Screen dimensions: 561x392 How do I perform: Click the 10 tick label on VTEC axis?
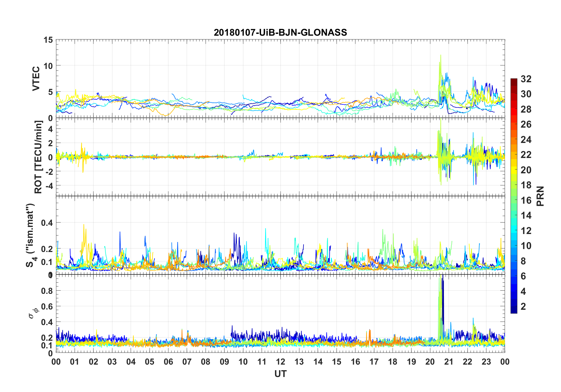point(48,66)
